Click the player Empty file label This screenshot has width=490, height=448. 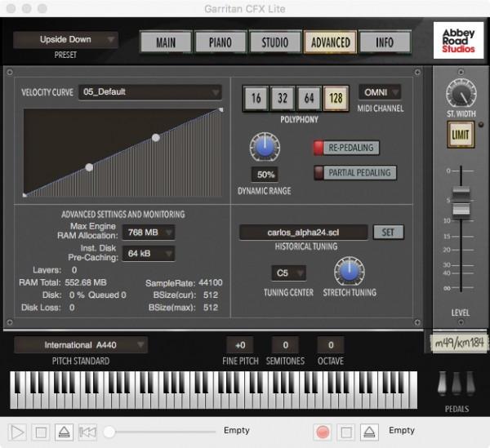pos(237,431)
